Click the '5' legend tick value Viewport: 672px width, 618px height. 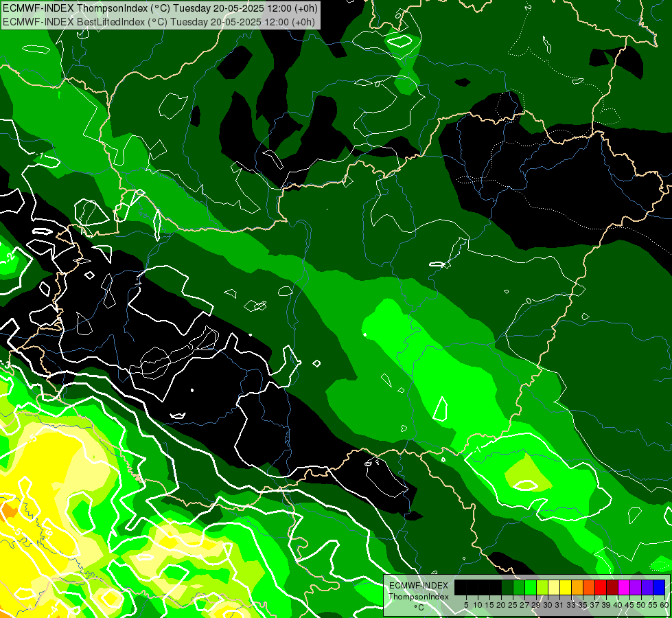click(466, 605)
